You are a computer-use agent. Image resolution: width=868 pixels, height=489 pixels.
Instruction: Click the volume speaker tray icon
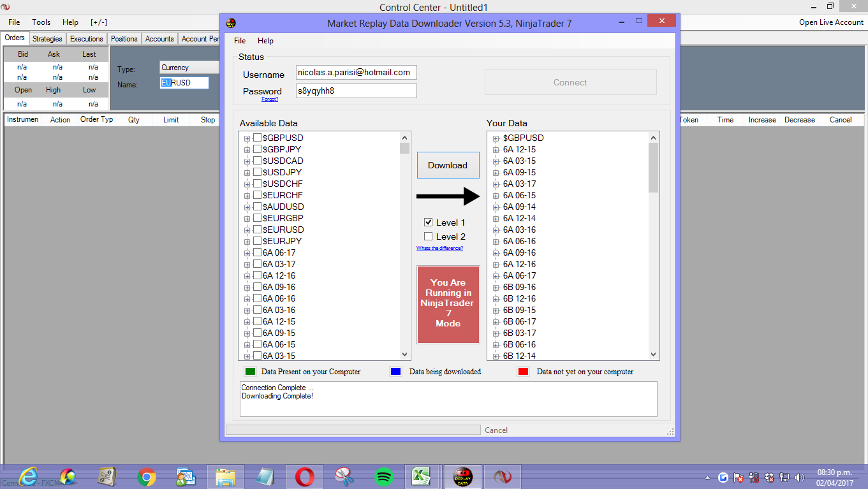800,478
